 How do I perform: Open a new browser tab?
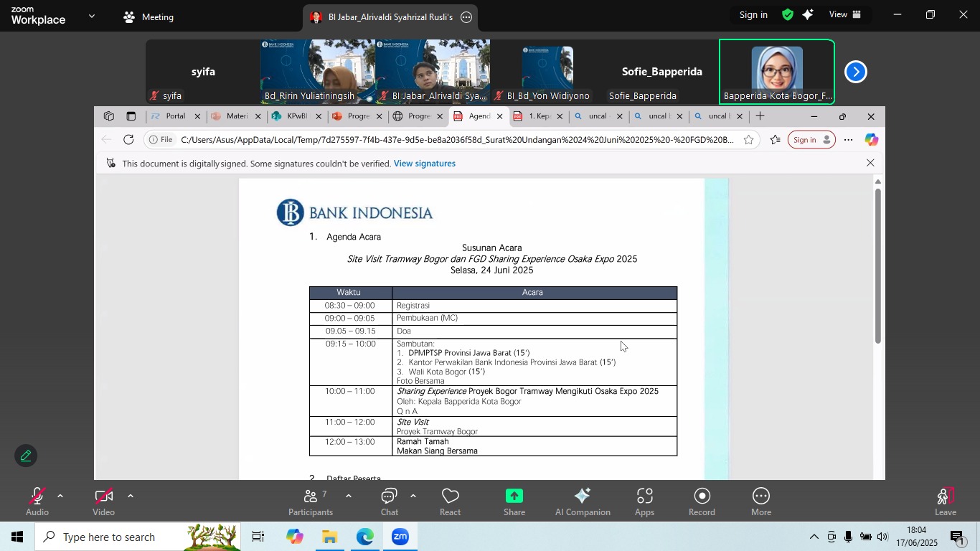tap(760, 116)
